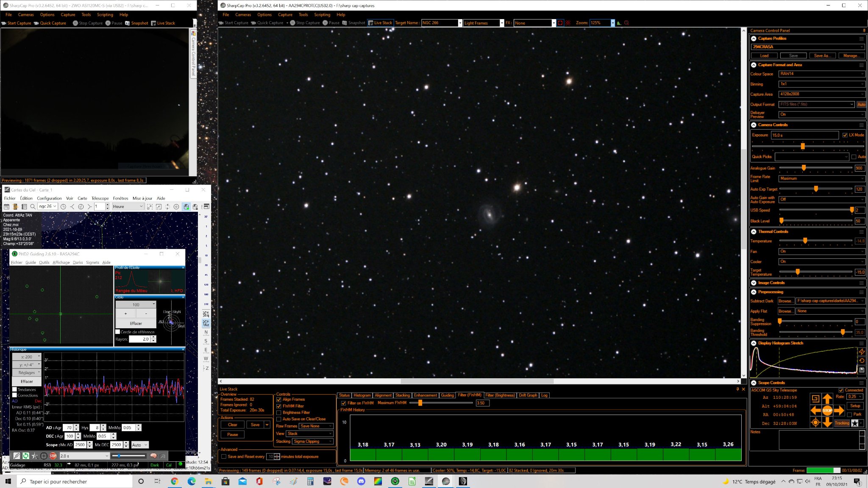This screenshot has width=868, height=488.
Task: Click the lightning auto-stretch histogram icon
Action: [862, 352]
